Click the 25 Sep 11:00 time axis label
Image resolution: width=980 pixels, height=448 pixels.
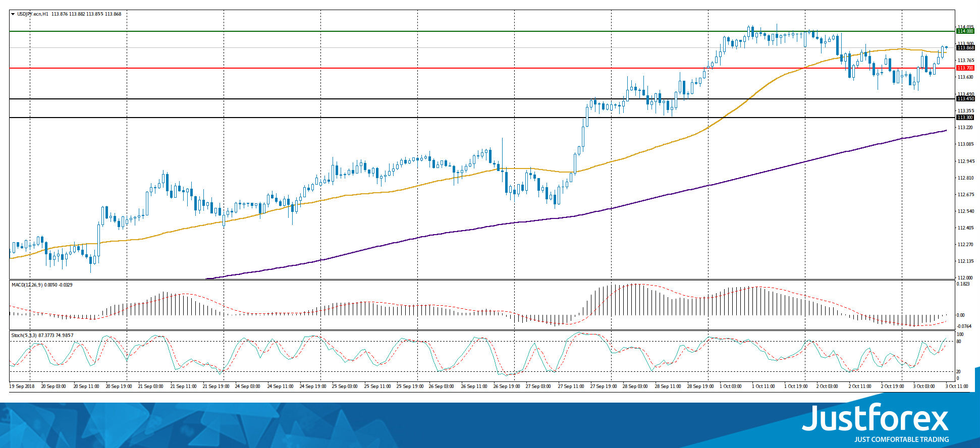377,386
